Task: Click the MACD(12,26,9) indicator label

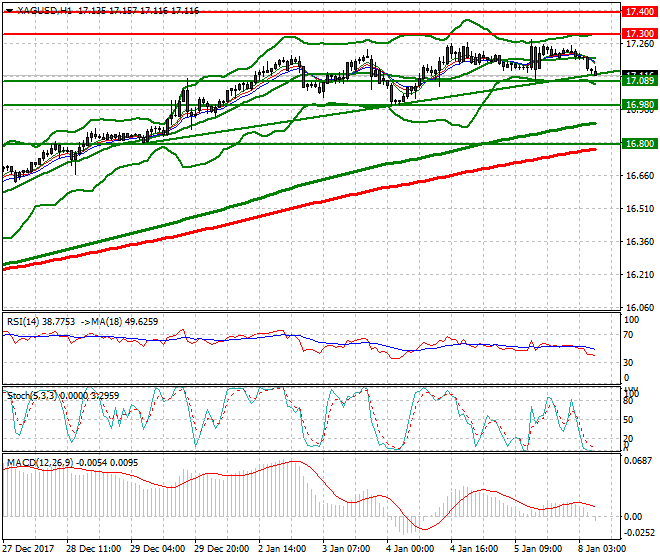Action: pyautogui.click(x=40, y=463)
